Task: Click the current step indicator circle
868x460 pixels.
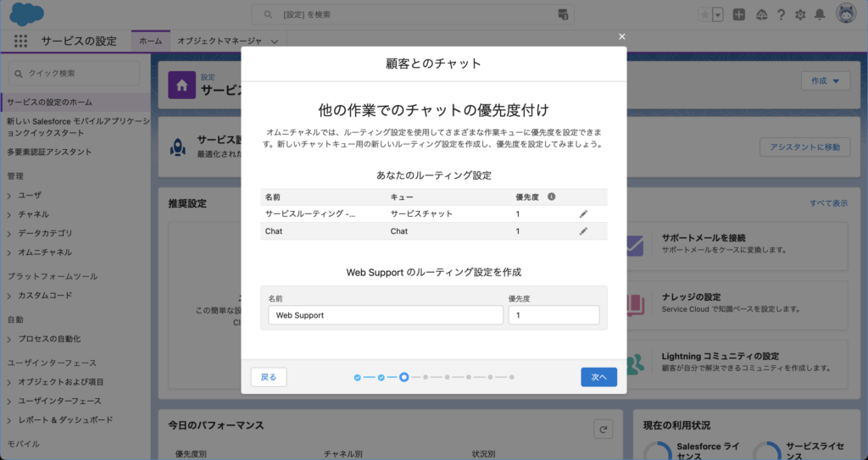Action: tap(404, 377)
